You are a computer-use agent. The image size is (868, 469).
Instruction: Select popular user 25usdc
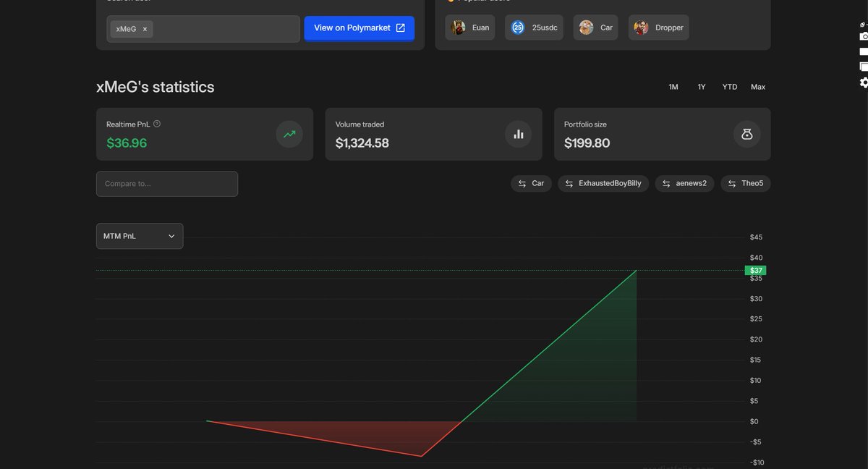pos(534,28)
